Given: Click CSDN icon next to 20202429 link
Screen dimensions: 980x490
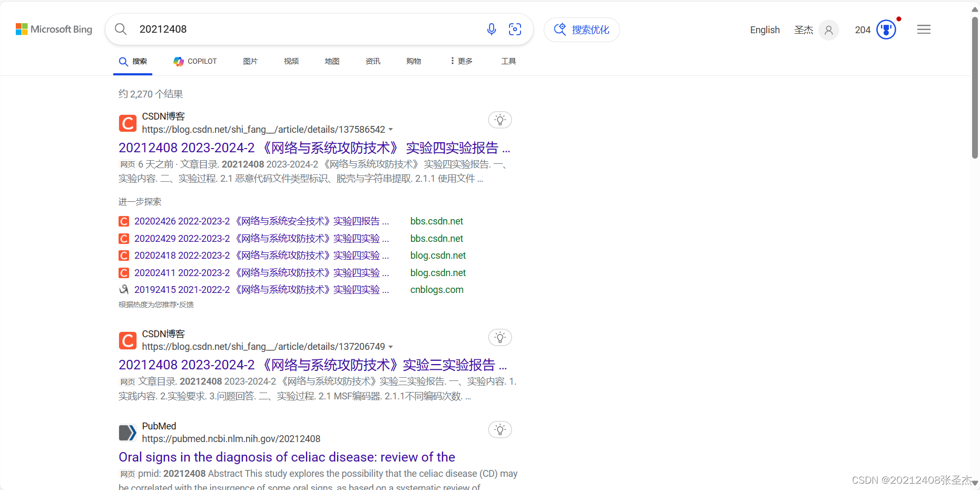Looking at the screenshot, I should point(124,239).
